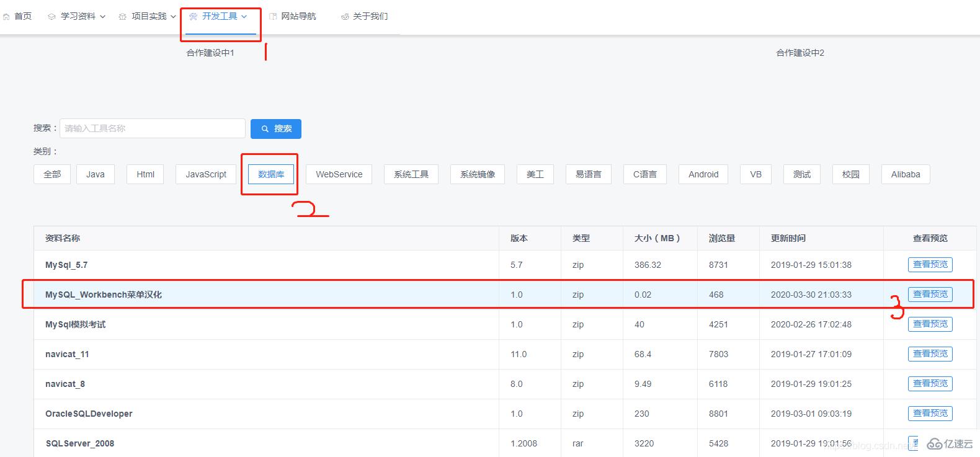Click the MySql模拟考试 resource name

click(76, 324)
